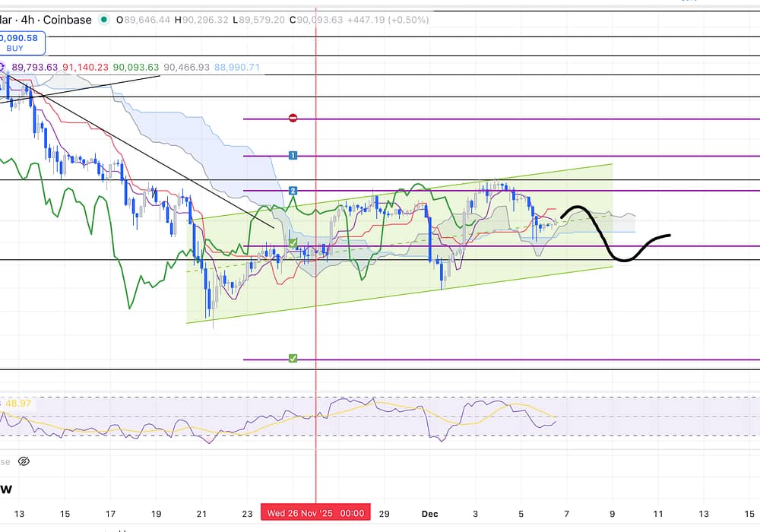Click the blue target 2 marker
The image size is (760, 532).
coord(293,190)
